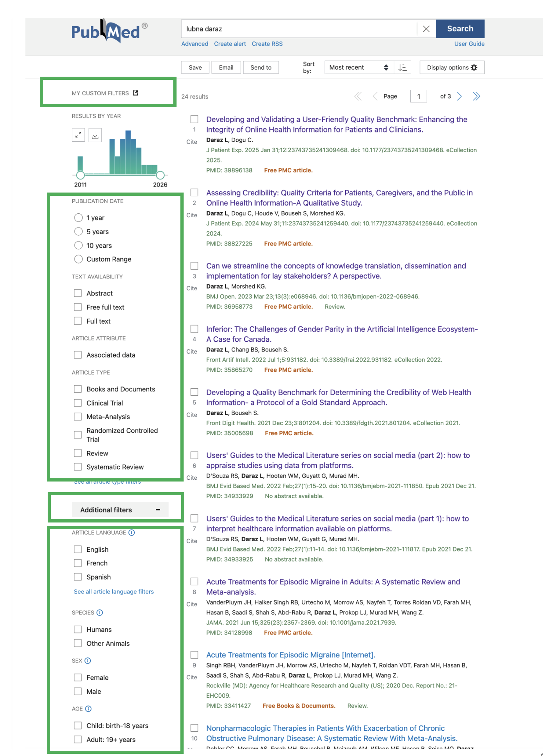Check the Systematic Review article type
The width and height of the screenshot is (543, 756).
click(78, 467)
